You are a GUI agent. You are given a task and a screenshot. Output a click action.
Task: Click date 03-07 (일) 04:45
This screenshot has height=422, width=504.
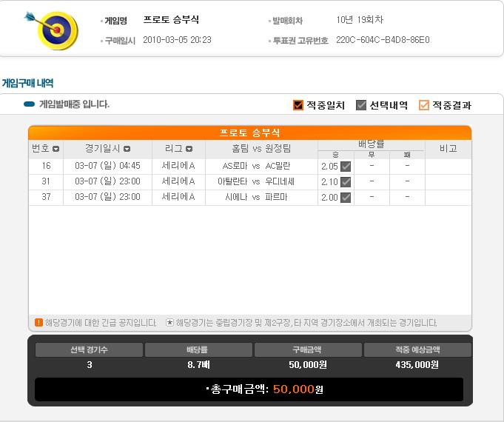[107, 166]
